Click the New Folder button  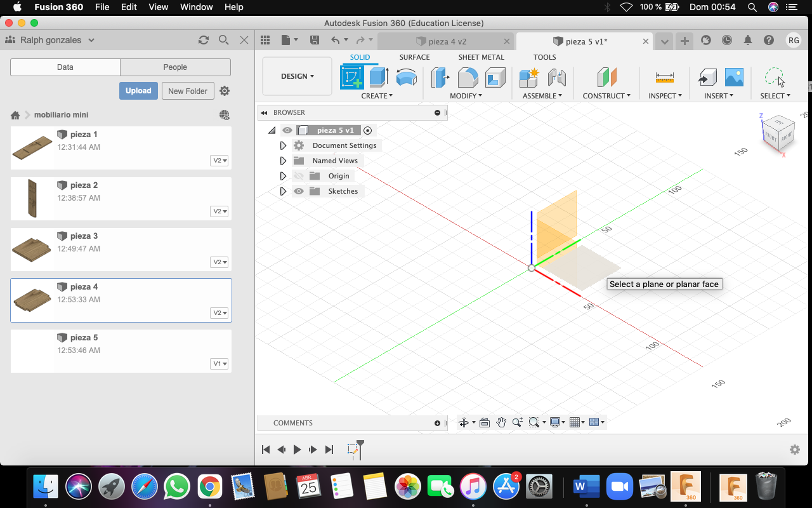coord(188,91)
